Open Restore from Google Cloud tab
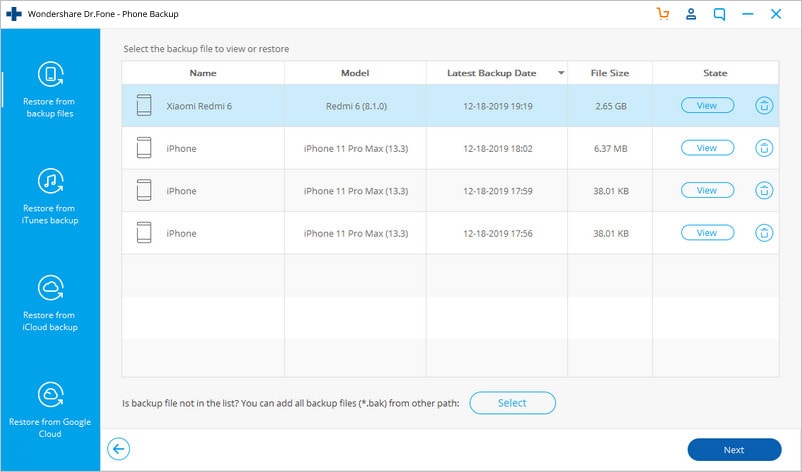Viewport: 802px width, 472px height. [x=50, y=410]
